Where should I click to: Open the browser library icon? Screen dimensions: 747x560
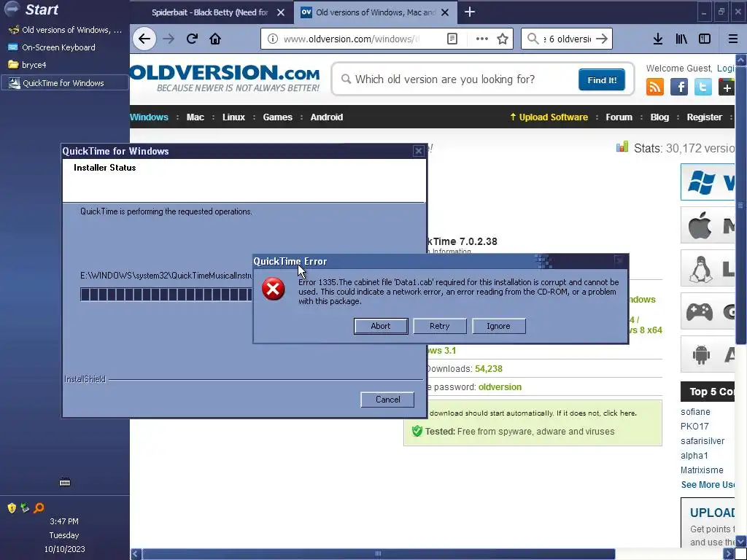(x=681, y=39)
